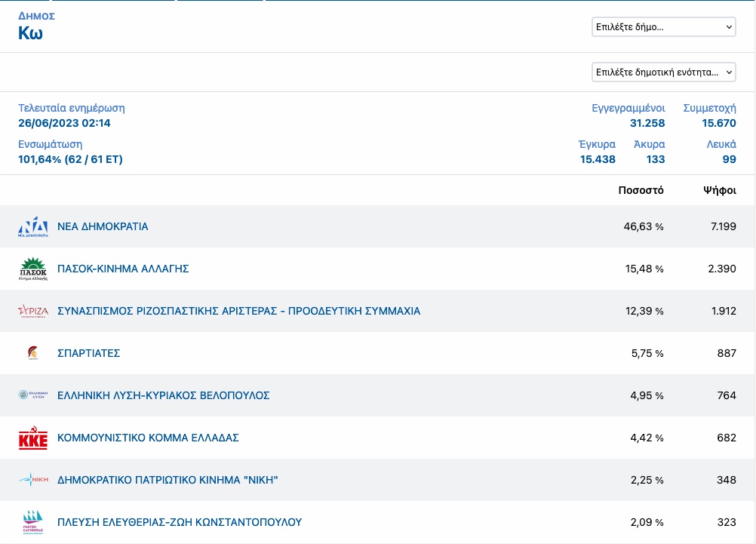Click the 'Εγγεγραμμένοι' label

tap(628, 108)
